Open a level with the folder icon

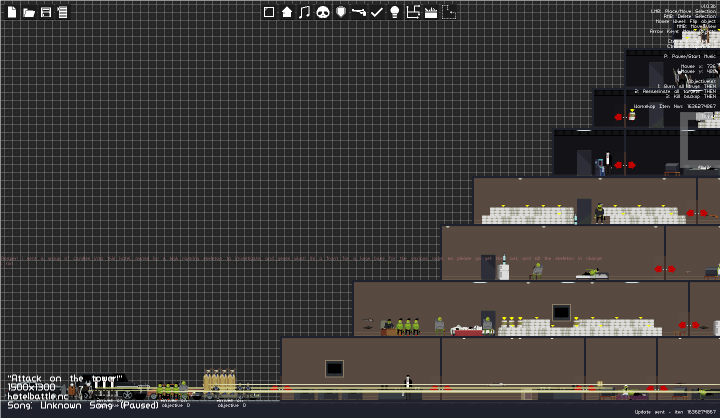pyautogui.click(x=29, y=12)
